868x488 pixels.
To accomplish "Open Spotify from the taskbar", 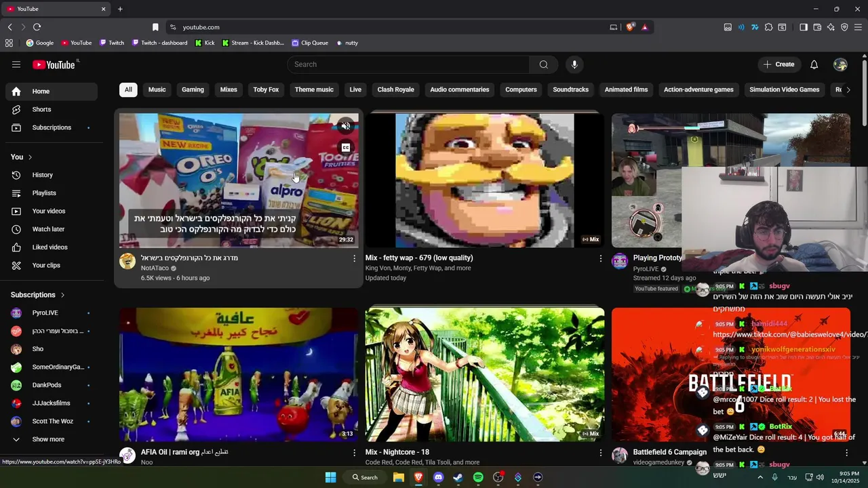I will pos(478,477).
